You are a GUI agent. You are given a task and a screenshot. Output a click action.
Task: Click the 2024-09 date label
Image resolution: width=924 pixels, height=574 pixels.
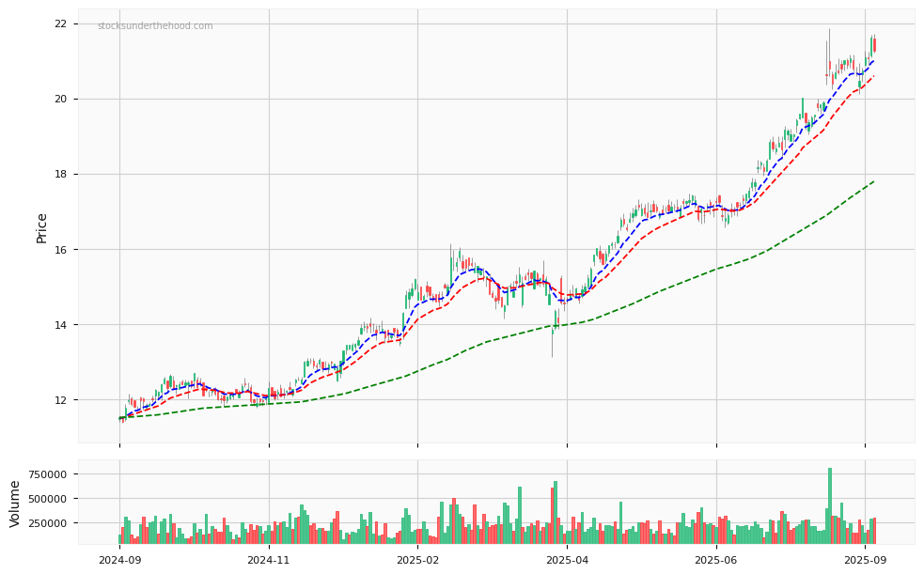click(119, 562)
